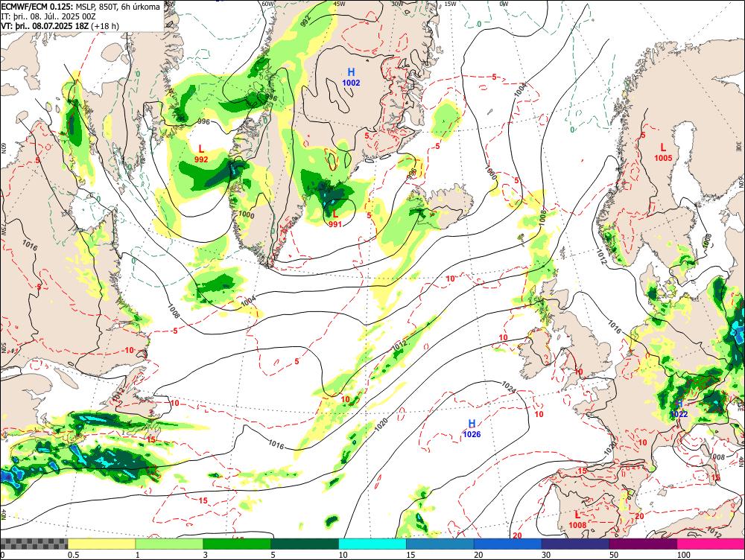Click the VT valid time line 18Z
The image size is (745, 560).
[x=60, y=25]
